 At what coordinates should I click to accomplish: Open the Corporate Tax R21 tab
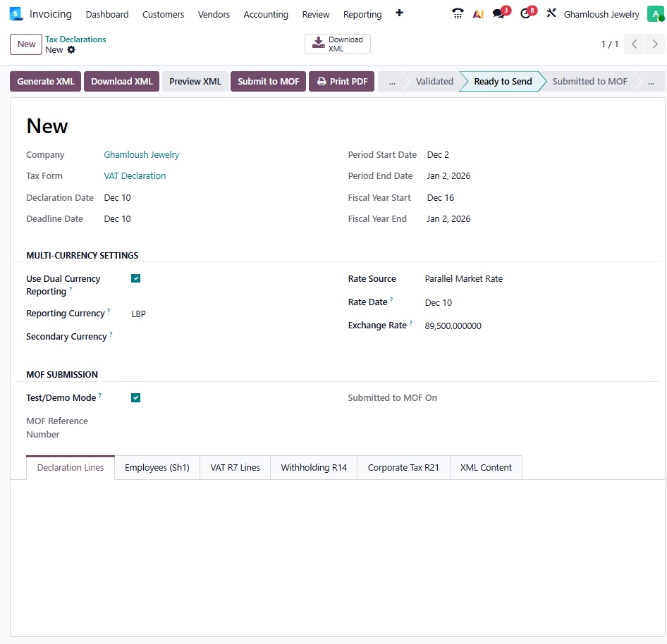(x=403, y=467)
